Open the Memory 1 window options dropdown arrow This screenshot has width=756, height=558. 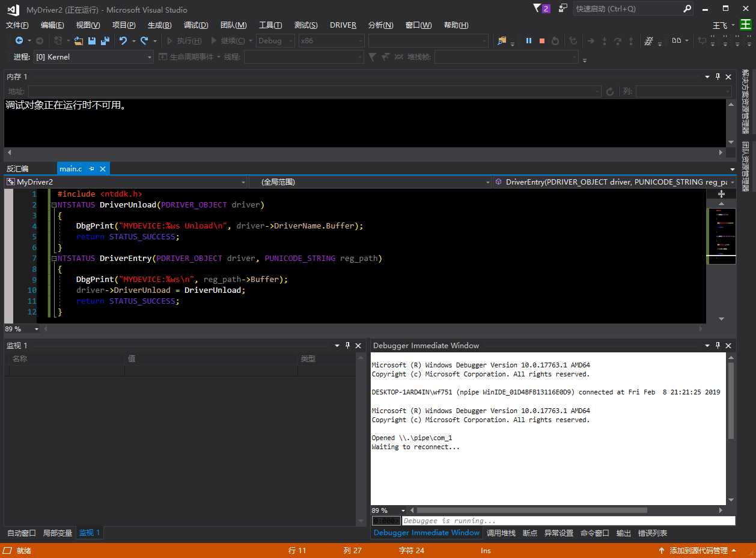pos(707,76)
